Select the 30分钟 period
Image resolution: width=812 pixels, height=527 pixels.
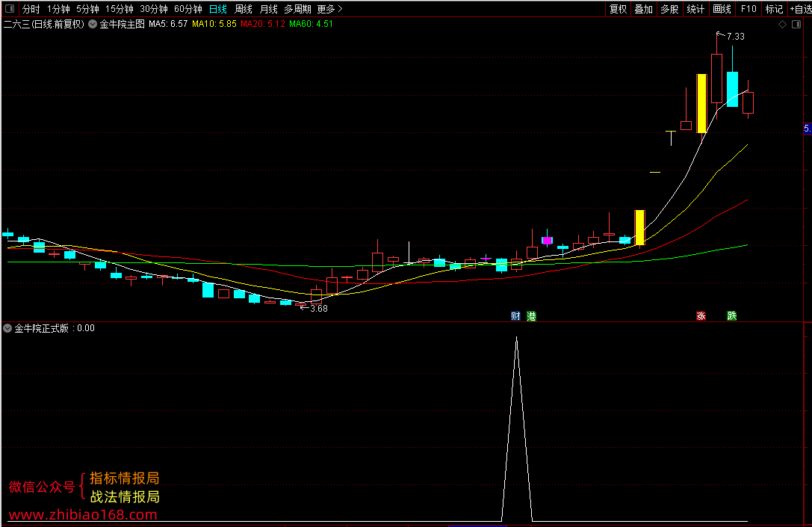point(154,9)
